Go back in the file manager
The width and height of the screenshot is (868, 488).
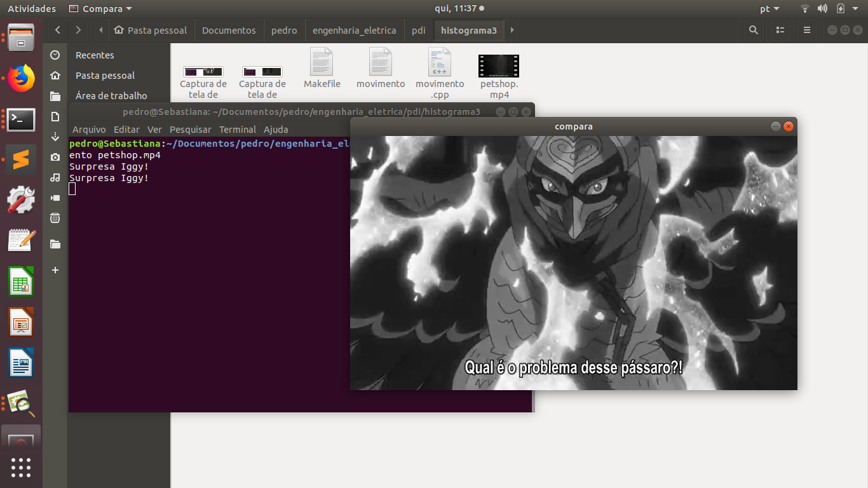(x=58, y=30)
